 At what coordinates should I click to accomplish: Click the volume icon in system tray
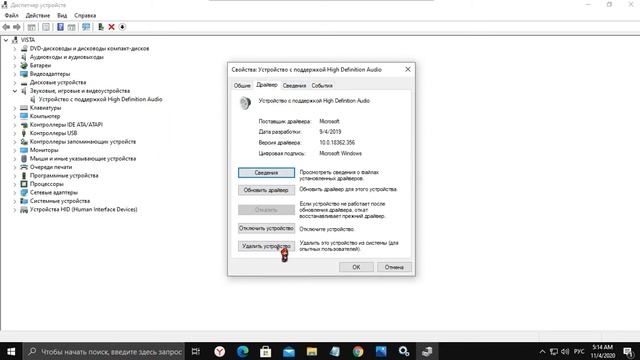pyautogui.click(x=565, y=351)
